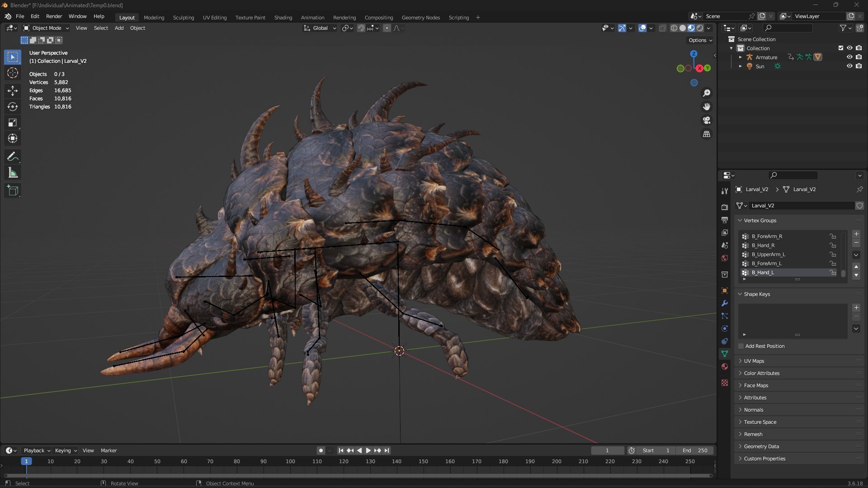
Task: Open Particles properties tab
Action: tap(725, 316)
